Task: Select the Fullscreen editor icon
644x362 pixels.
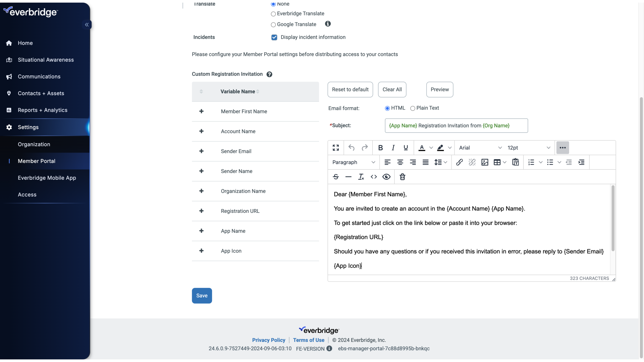Action: (336, 147)
